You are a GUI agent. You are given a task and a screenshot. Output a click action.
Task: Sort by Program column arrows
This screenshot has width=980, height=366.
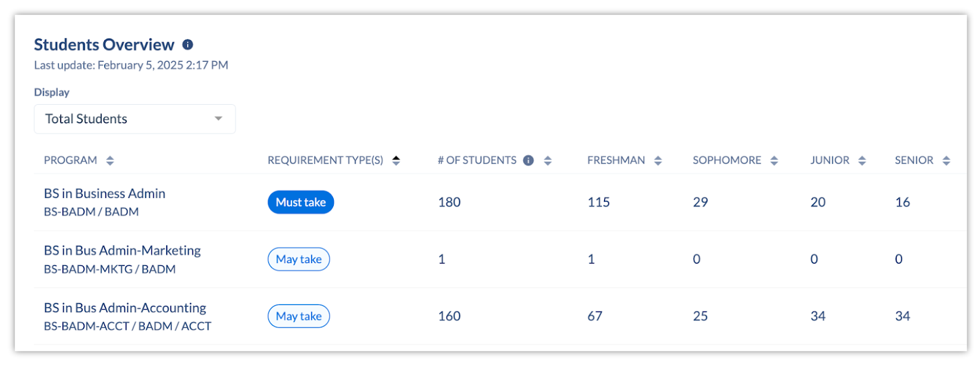110,161
